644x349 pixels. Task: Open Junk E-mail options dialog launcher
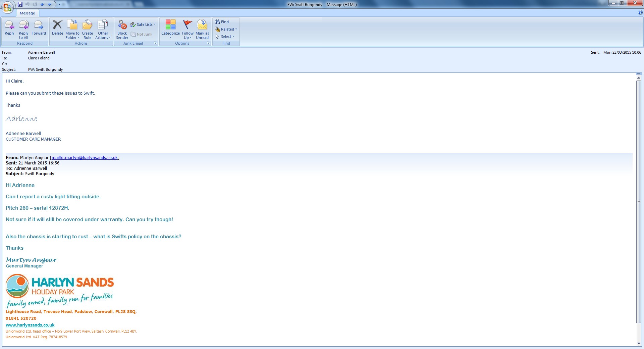155,43
